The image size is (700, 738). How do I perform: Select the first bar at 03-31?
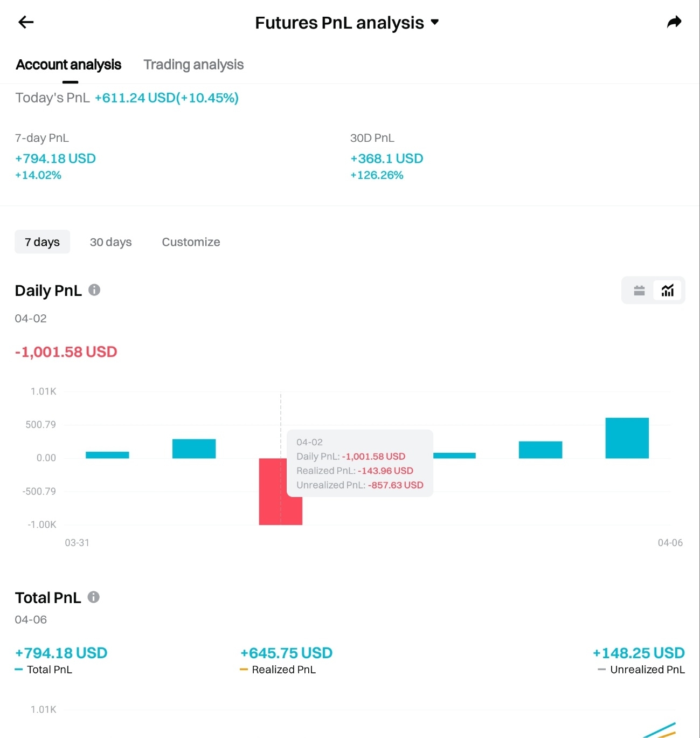107,455
